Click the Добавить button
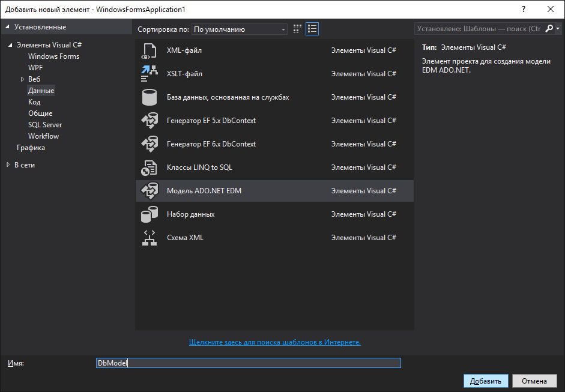 [486, 381]
